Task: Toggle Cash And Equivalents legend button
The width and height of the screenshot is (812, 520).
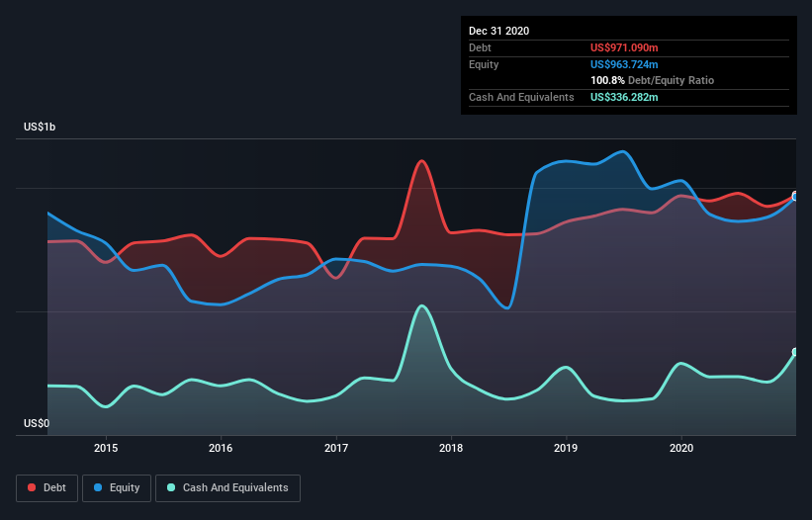Action: tap(227, 488)
